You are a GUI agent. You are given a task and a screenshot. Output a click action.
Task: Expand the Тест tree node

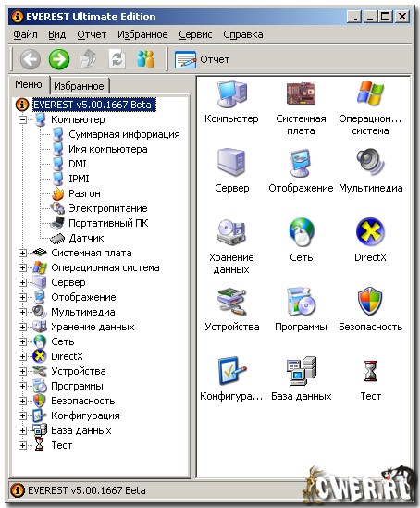22,445
